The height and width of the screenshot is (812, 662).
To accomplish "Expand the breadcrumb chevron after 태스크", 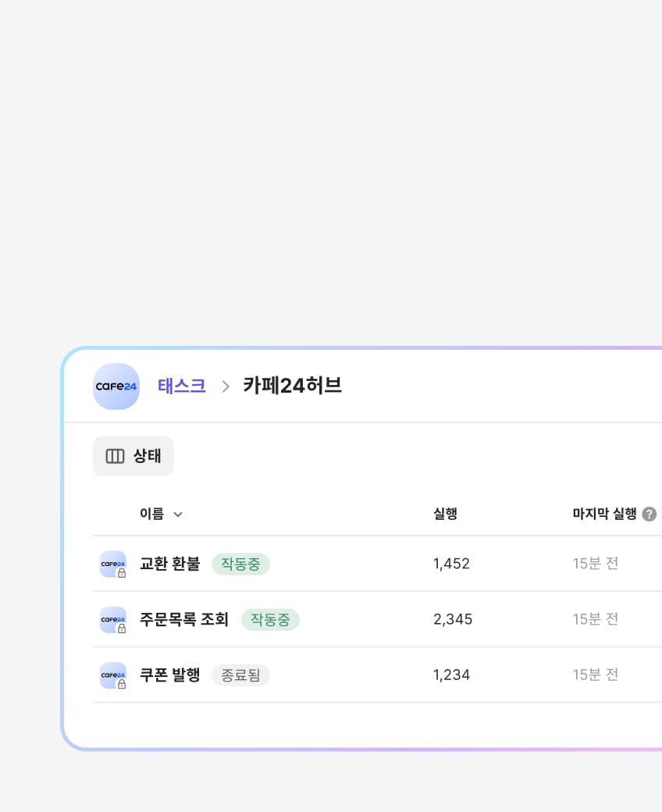I will coord(225,386).
